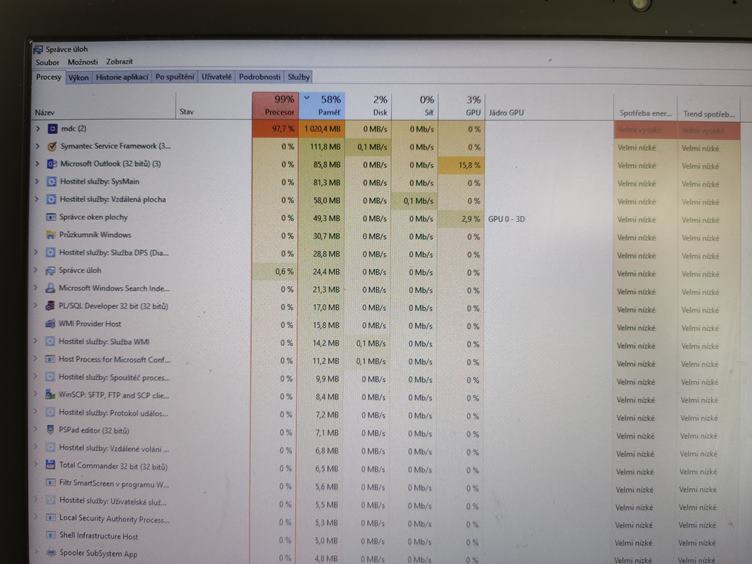Click the Spooler SubSystem App icon
This screenshot has height=564, width=752.
point(51,552)
